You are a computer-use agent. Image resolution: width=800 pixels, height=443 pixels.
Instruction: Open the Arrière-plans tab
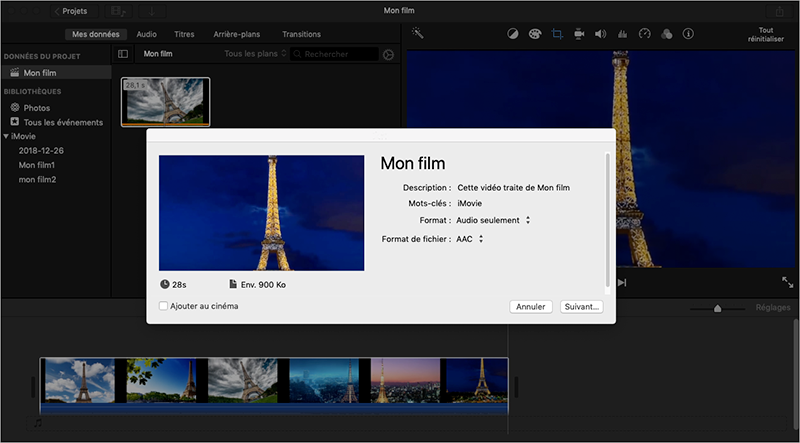click(237, 34)
